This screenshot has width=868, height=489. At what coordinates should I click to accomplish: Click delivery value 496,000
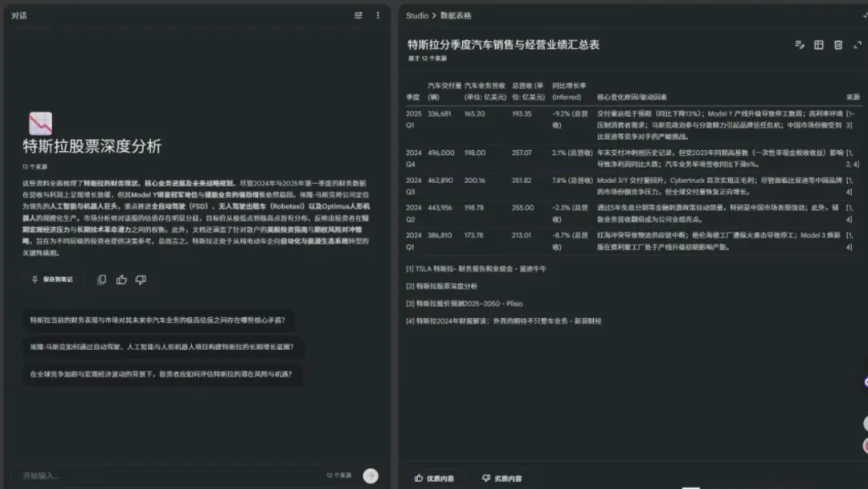(440, 152)
